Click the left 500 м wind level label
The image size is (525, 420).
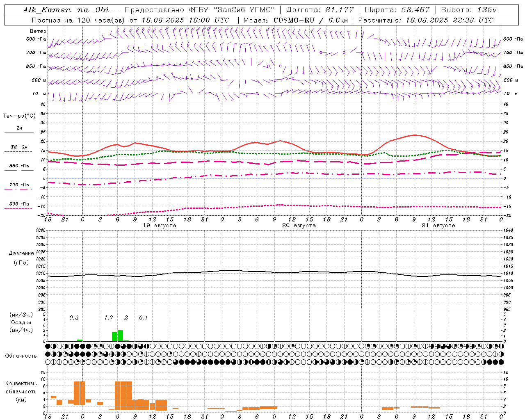tap(39, 80)
